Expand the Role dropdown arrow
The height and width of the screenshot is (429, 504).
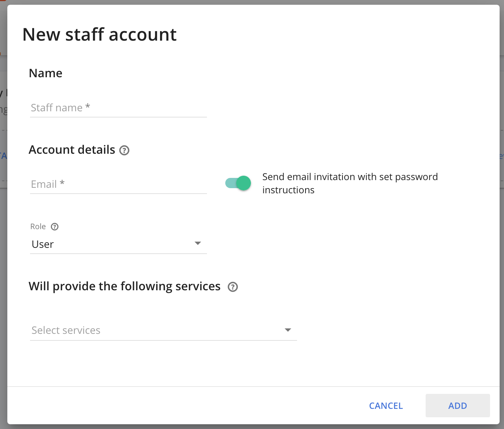tap(198, 243)
